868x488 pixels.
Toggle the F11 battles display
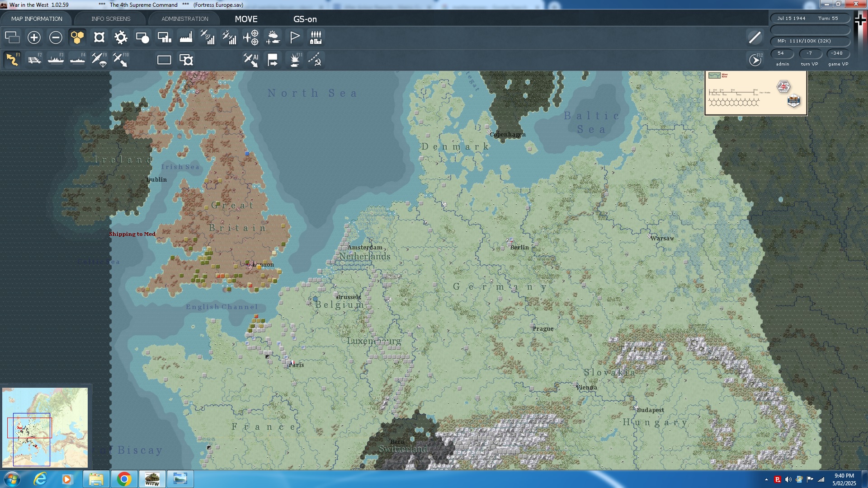pyautogui.click(x=294, y=59)
